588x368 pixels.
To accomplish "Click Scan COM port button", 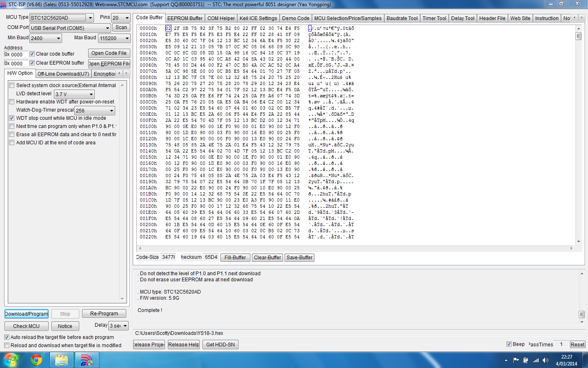I will [x=121, y=27].
